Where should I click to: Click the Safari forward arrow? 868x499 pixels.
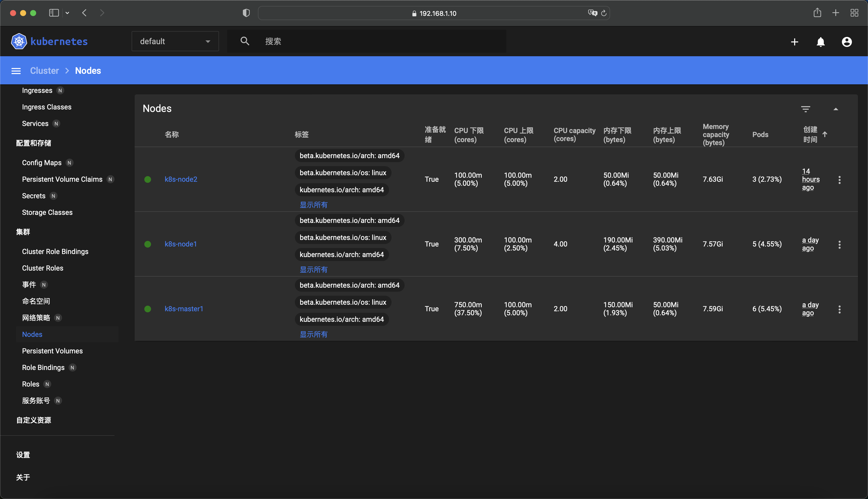[x=102, y=13]
